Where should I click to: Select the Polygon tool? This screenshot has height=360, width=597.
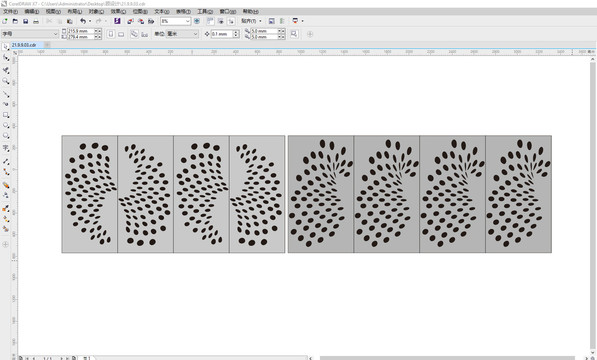tap(6, 136)
